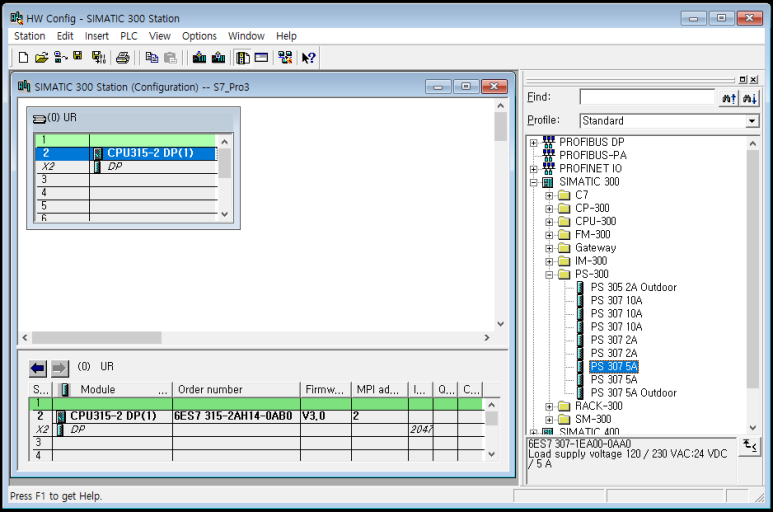This screenshot has height=512, width=773.
Task: Click the Save floppy disk icon
Action: 78,57
